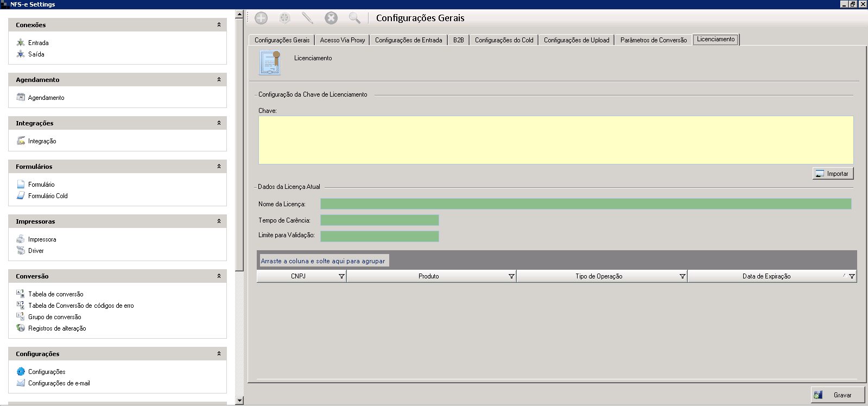The image size is (868, 406).
Task: Open the CNPJ column filter
Action: [341, 276]
